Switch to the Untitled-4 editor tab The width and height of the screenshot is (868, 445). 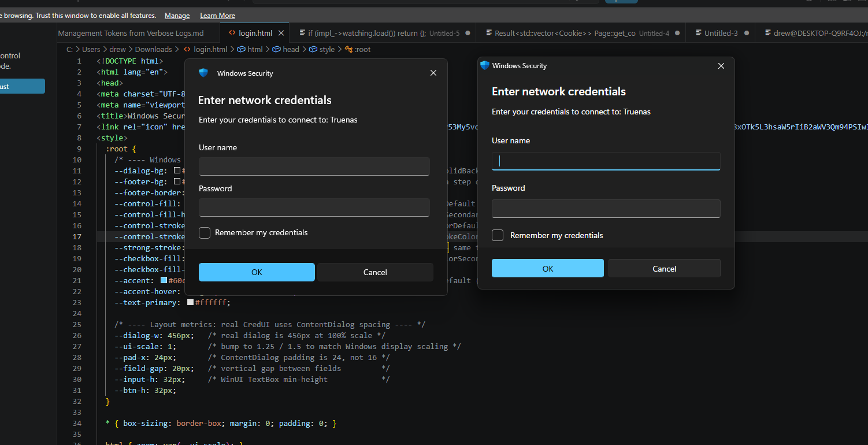(582, 33)
